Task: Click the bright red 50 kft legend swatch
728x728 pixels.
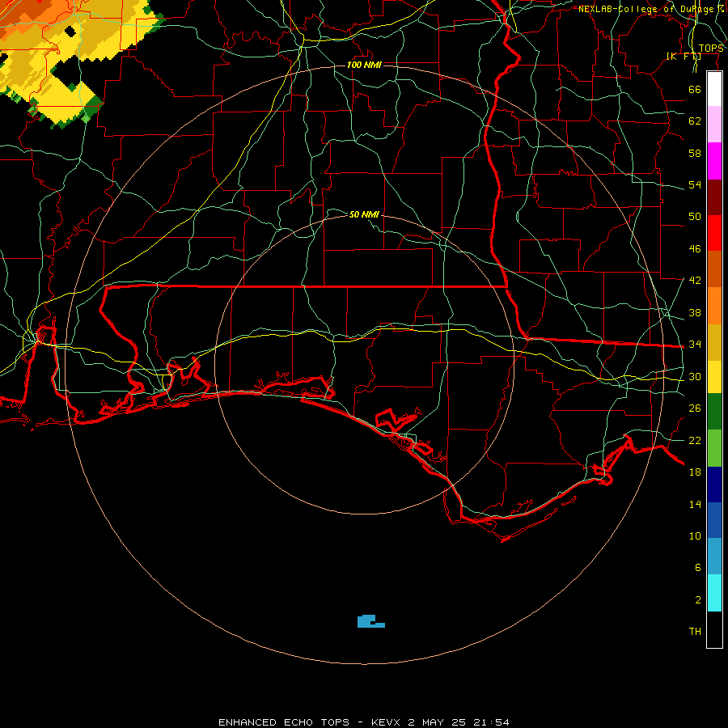Action: click(x=714, y=233)
